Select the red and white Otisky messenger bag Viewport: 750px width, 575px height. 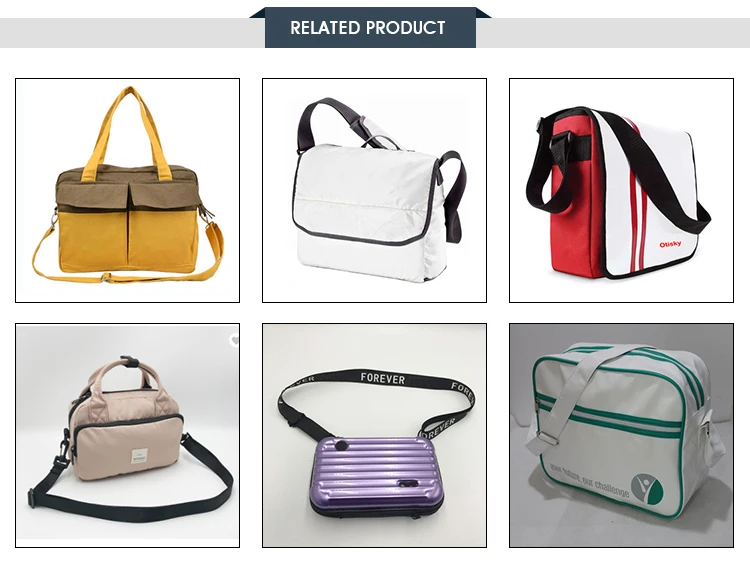[x=621, y=190]
